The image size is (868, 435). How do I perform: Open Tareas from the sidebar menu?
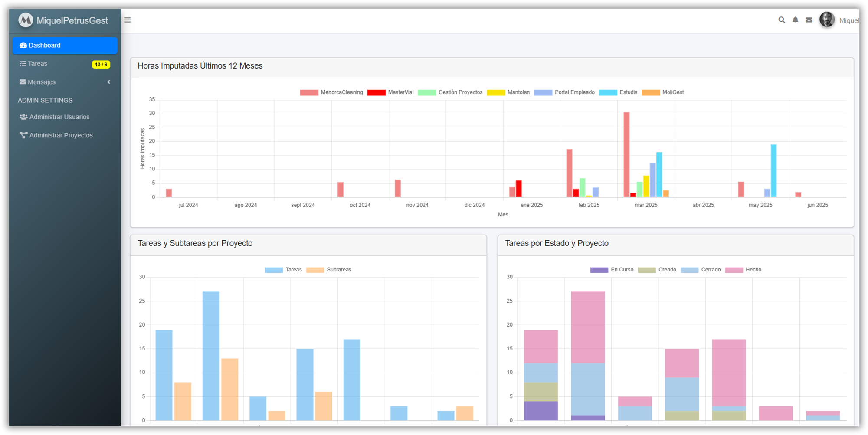[x=37, y=63]
